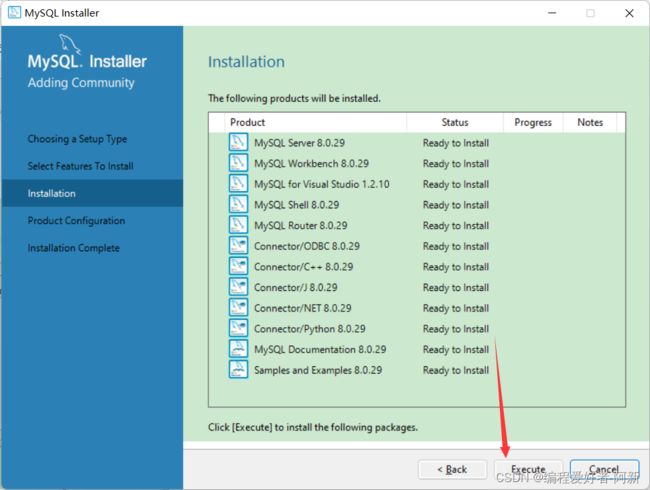Select the Connector/NET 8.0.29 text
This screenshot has height=490, width=650.
tap(303, 308)
